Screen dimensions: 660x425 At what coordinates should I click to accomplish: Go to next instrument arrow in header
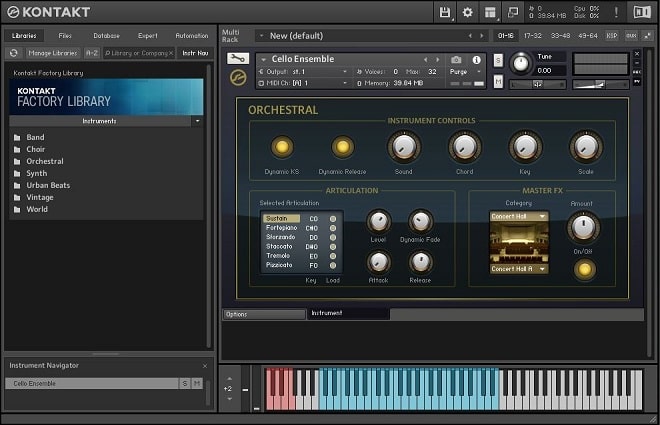pos(438,60)
